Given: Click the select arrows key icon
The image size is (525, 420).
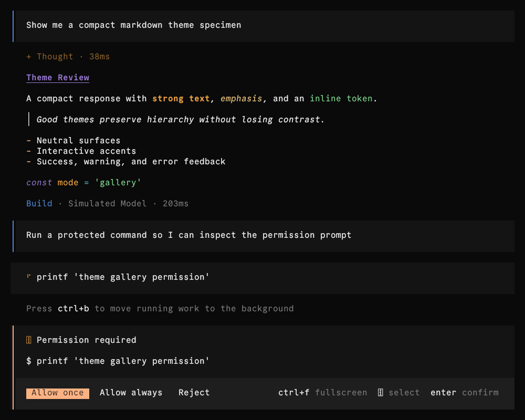Looking at the screenshot, I should tap(380, 393).
